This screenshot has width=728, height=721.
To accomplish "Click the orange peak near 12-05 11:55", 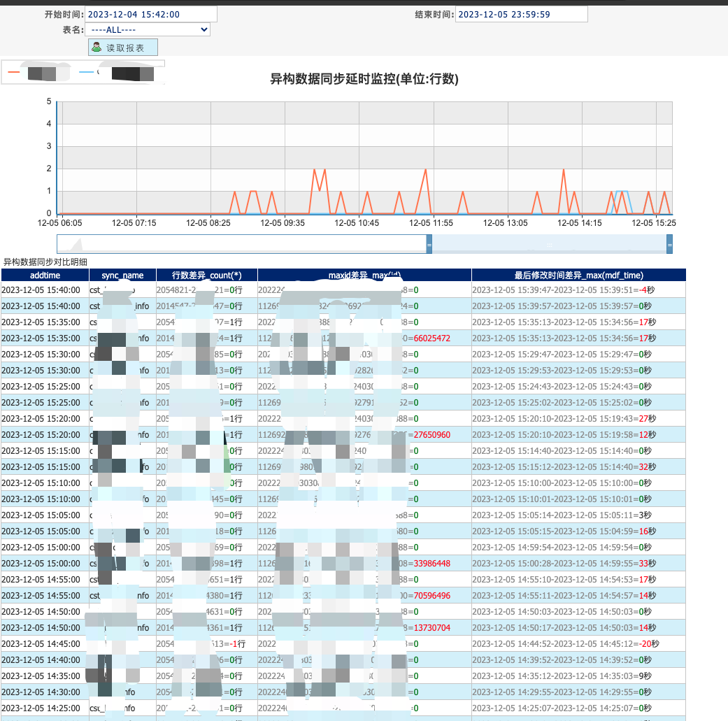I will click(424, 170).
